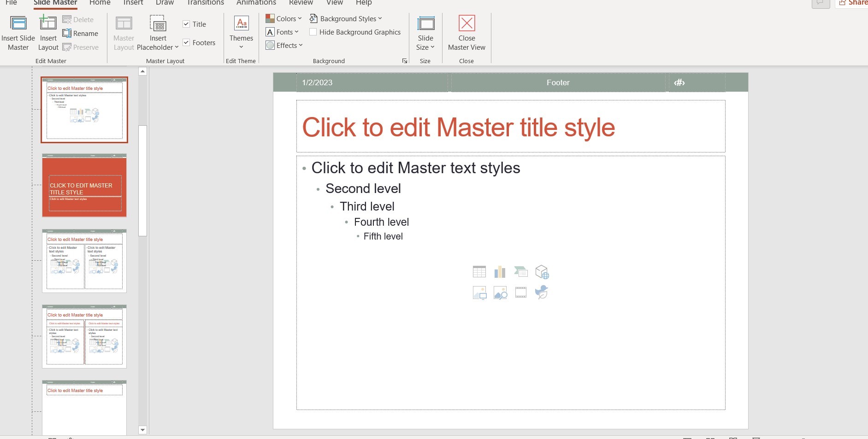
Task: Click the slide number placeholder
Action: pyautogui.click(x=697, y=82)
